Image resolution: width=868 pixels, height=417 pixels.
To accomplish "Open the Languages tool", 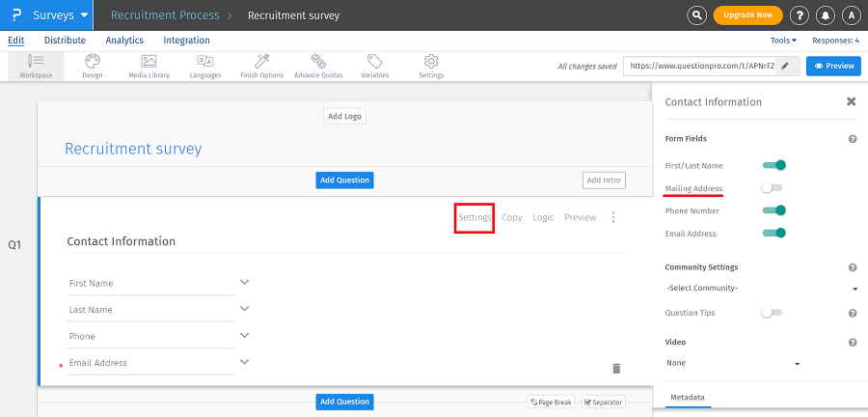I will pyautogui.click(x=204, y=66).
